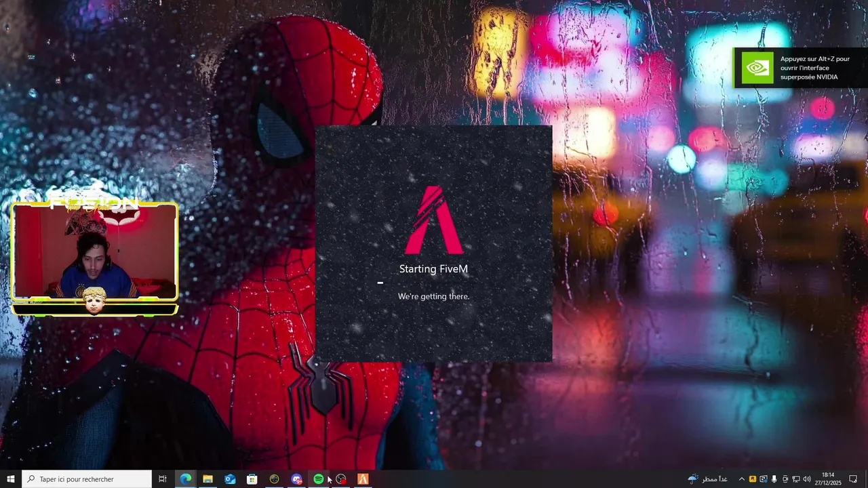Select the FiveM taskbar icon
The image size is (868, 488).
tap(363, 479)
